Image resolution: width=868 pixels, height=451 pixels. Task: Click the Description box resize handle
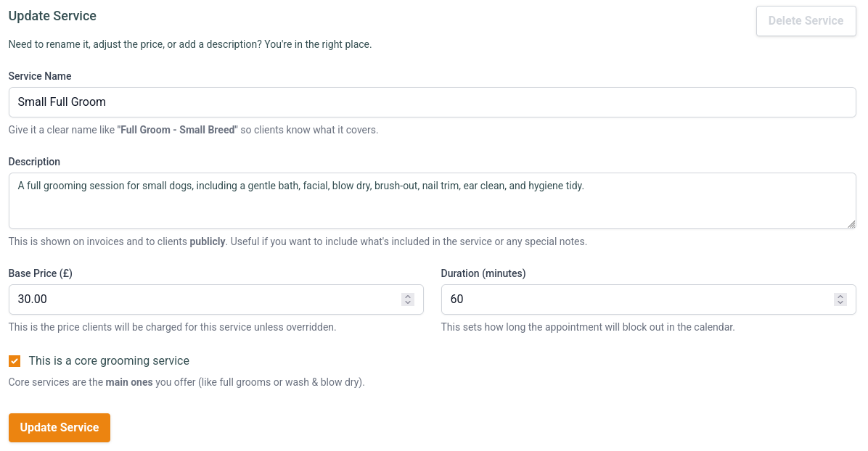851,224
